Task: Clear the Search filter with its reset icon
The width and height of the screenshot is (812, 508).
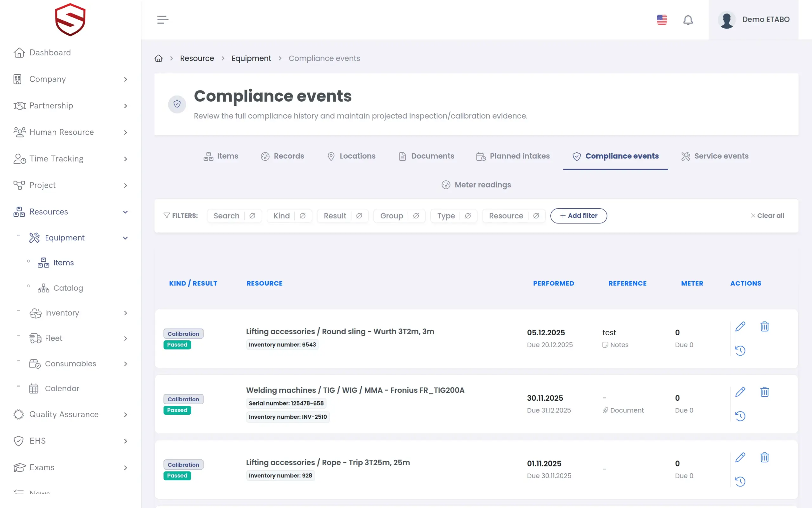Action: tap(252, 216)
